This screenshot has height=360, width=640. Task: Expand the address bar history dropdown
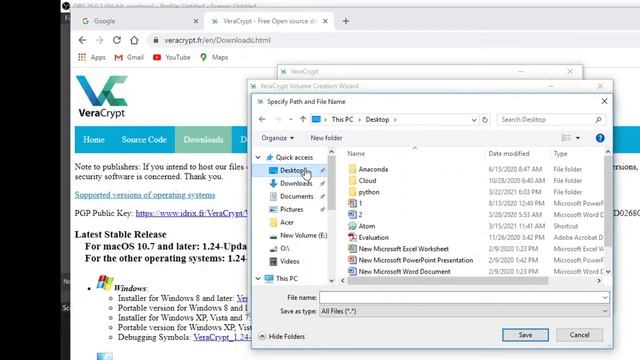pos(473,120)
